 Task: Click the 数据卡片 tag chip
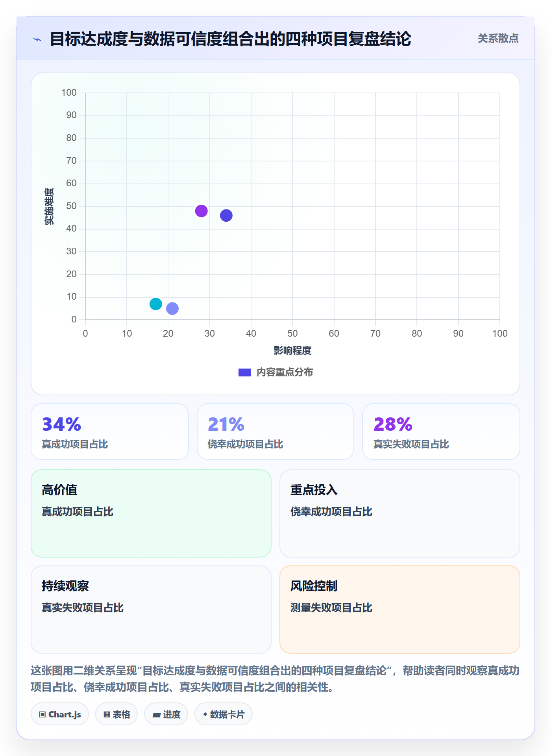[224, 714]
